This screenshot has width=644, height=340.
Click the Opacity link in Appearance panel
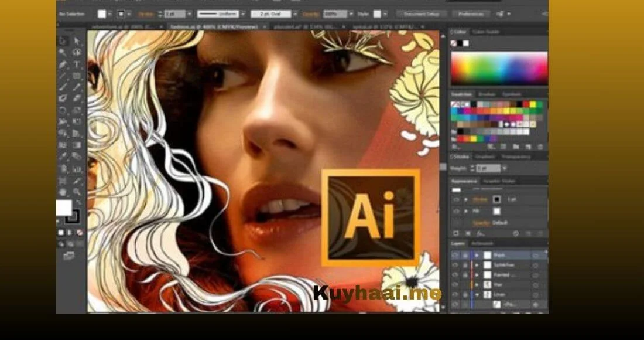tap(481, 223)
